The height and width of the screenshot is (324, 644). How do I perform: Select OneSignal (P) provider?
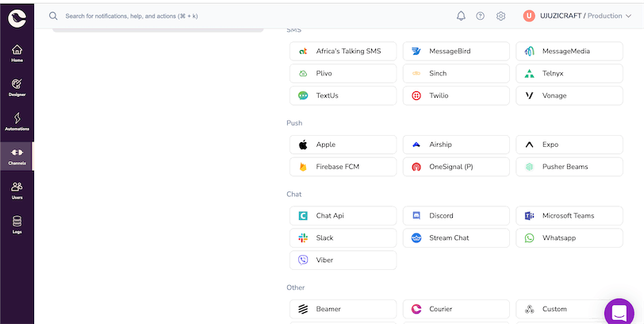click(456, 167)
